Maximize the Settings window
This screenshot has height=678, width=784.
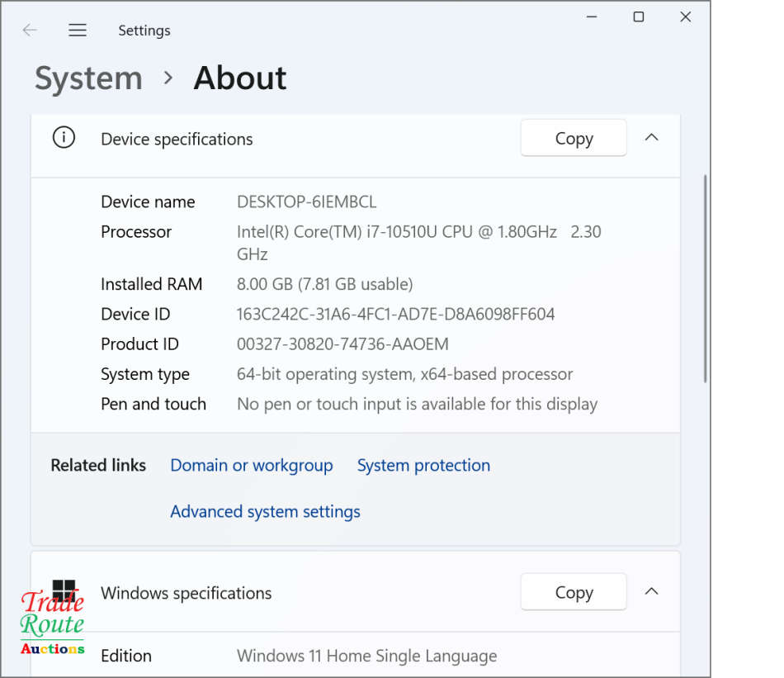pyautogui.click(x=638, y=17)
